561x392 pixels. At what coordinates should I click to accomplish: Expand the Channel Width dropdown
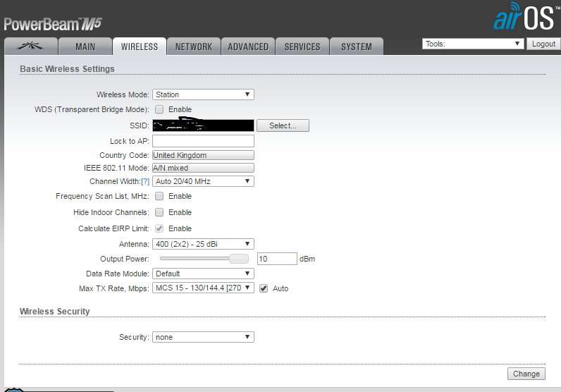(203, 181)
